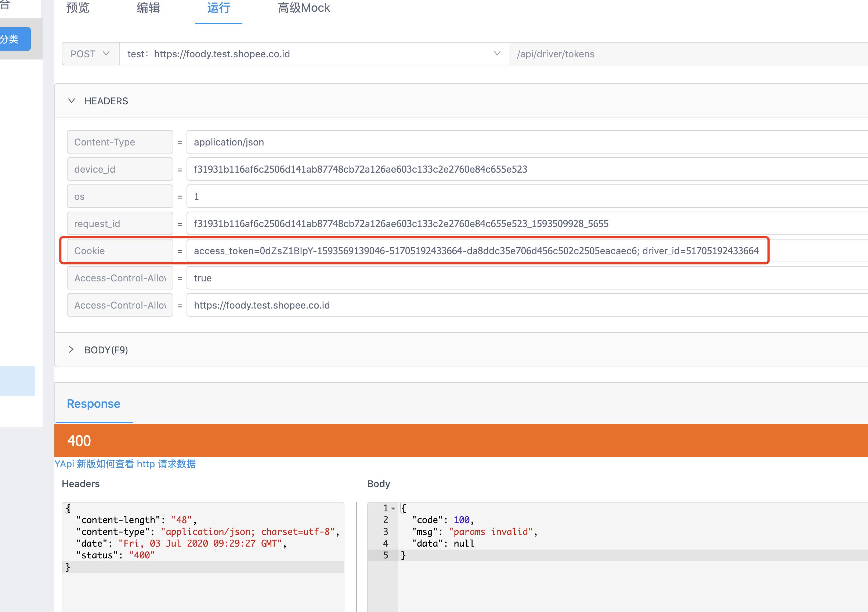Fold JSON at line 1 arrow
The width and height of the screenshot is (868, 612).
(393, 508)
